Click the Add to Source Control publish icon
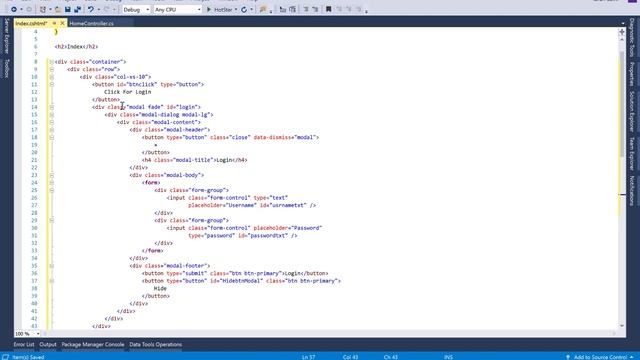Viewport: 640px width, 360px height. click(x=568, y=357)
